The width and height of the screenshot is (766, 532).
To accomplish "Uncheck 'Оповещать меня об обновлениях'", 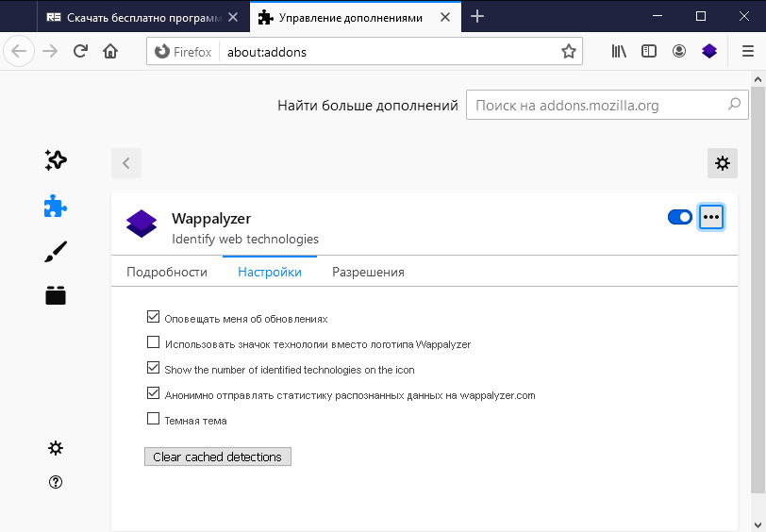I will [x=154, y=317].
